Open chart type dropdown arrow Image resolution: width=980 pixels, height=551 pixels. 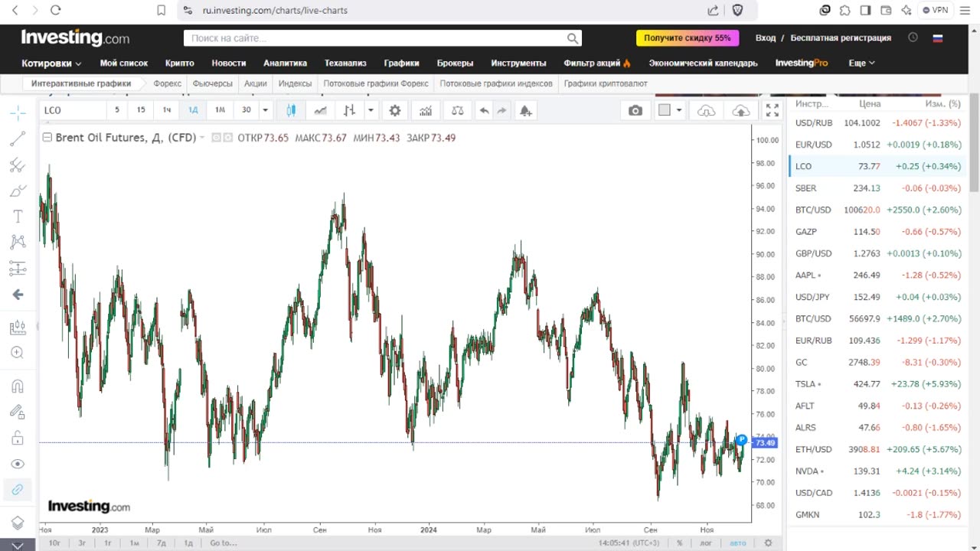[371, 110]
